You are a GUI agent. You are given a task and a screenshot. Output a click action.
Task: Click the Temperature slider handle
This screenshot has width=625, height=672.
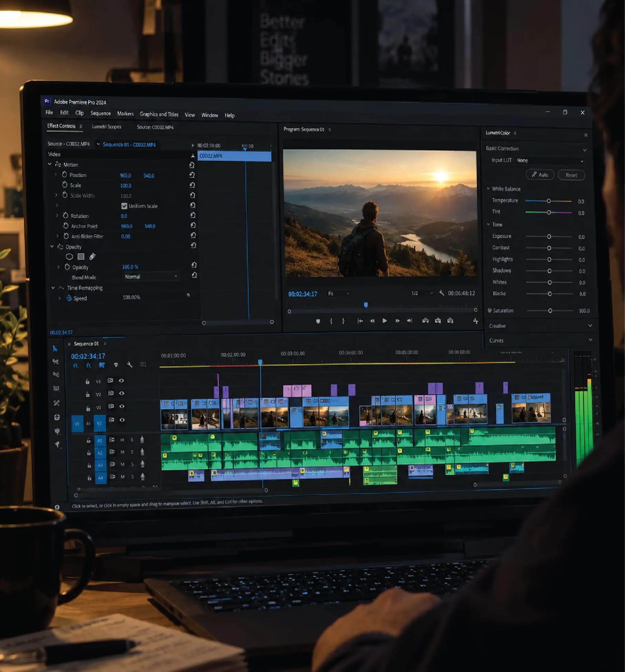[x=549, y=201]
